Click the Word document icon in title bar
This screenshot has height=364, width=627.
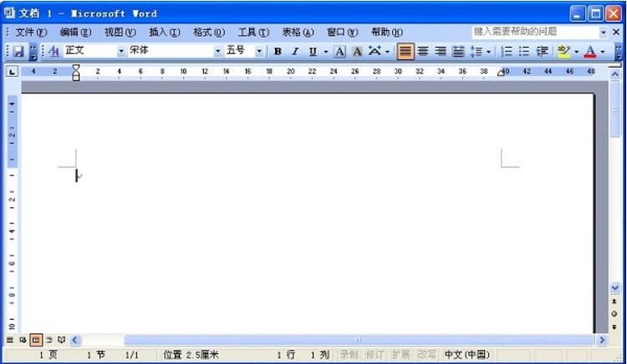pos(9,13)
